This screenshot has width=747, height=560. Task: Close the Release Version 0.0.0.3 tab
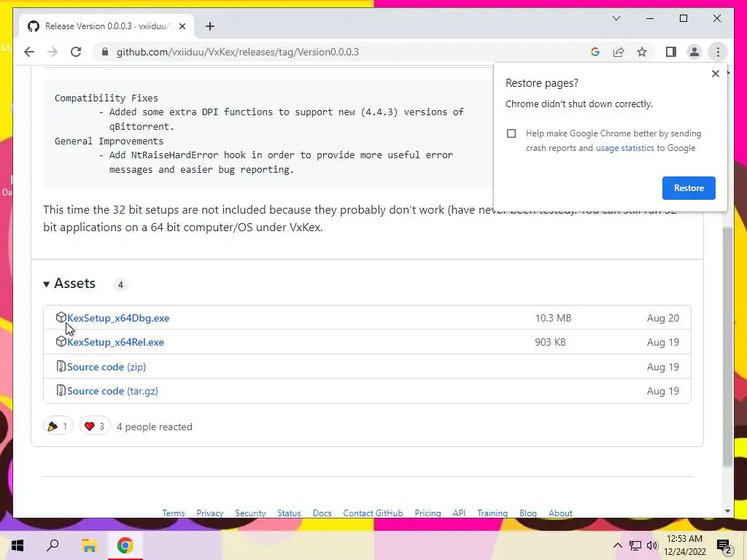182,26
